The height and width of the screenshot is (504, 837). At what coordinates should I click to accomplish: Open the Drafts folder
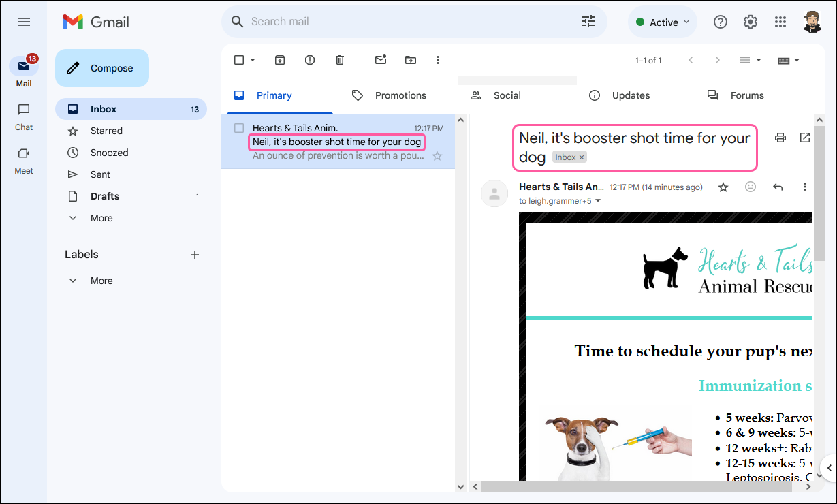click(131, 196)
